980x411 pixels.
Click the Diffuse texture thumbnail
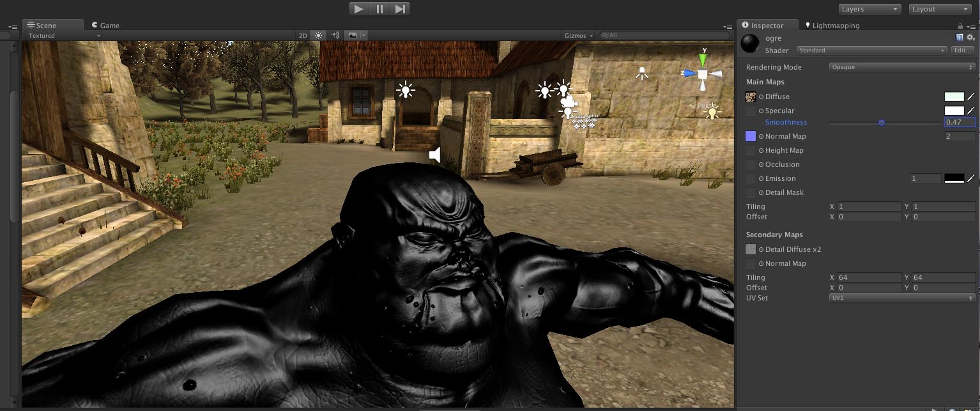coord(751,97)
